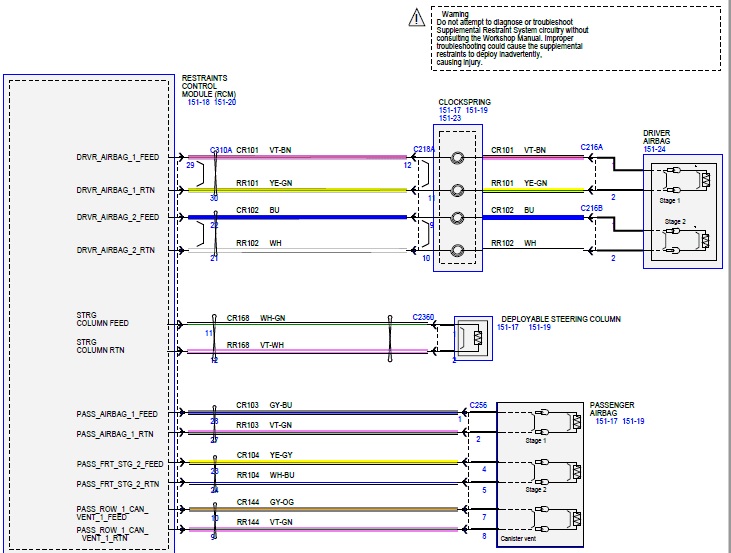Click the Canister vent squib symbol
731x553 pixels.
click(577, 519)
